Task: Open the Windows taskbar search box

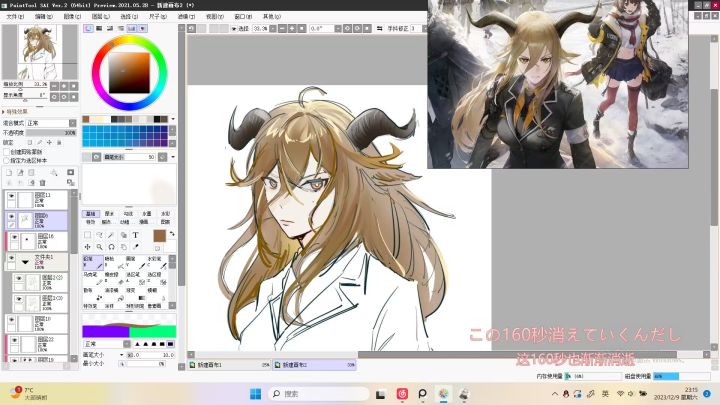Action: click(319, 394)
